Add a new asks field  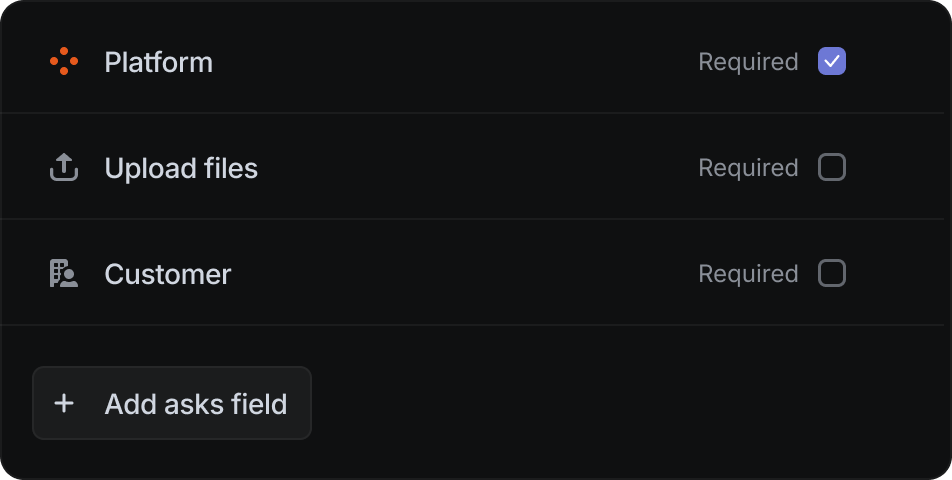(x=172, y=403)
